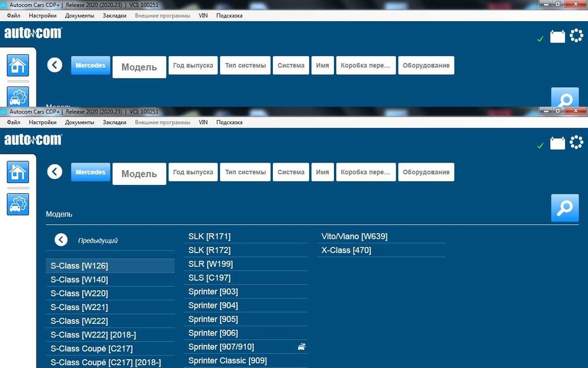The width and height of the screenshot is (588, 368).
Task: Open the car diagnostics icon in lower window sidebar
Action: (x=18, y=204)
